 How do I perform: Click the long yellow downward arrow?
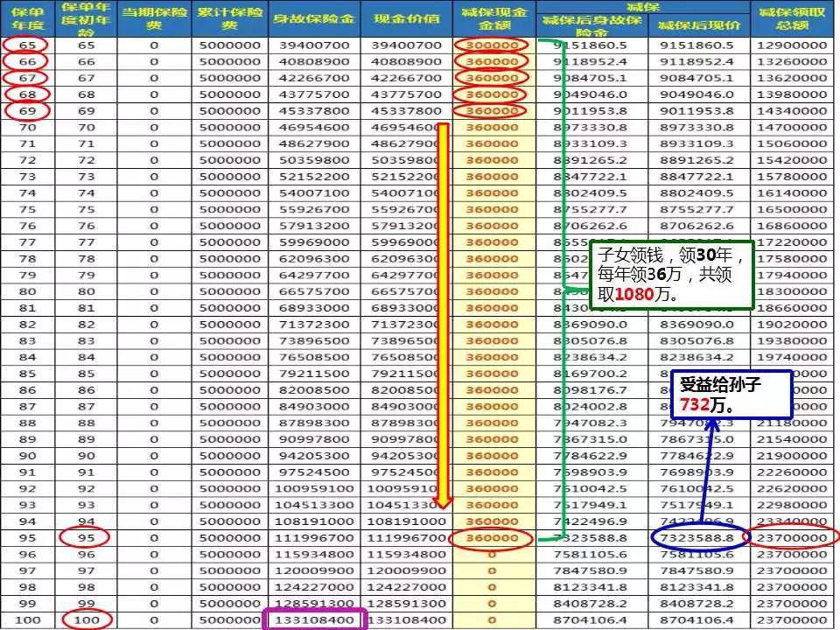(x=444, y=315)
